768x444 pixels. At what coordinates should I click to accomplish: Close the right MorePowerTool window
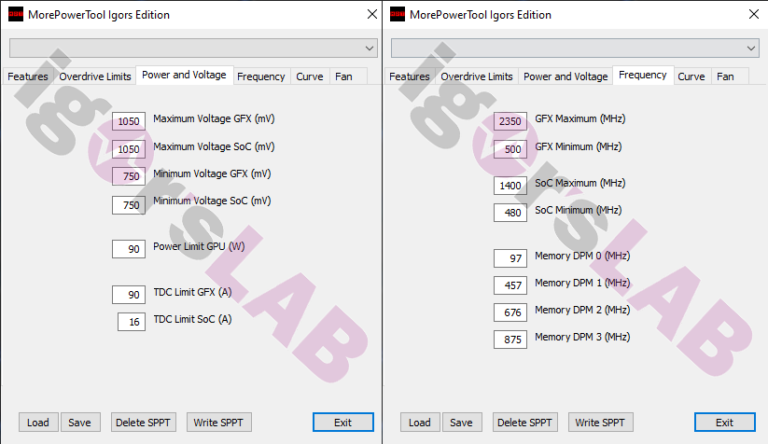point(754,14)
